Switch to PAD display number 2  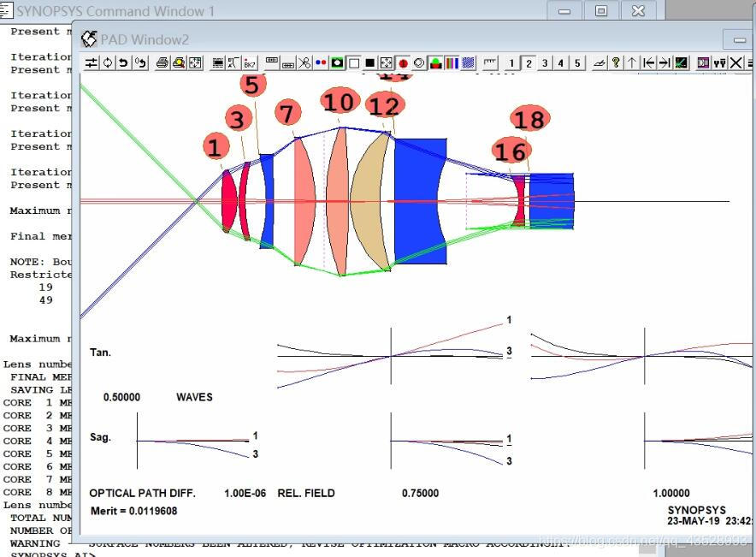click(529, 62)
